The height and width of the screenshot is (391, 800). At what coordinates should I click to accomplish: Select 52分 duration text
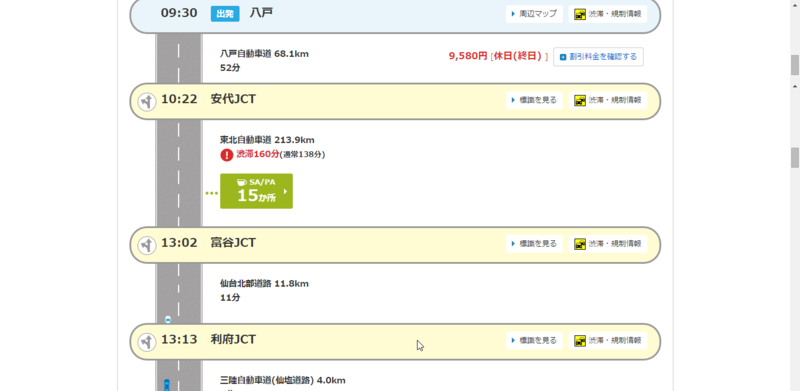click(230, 67)
